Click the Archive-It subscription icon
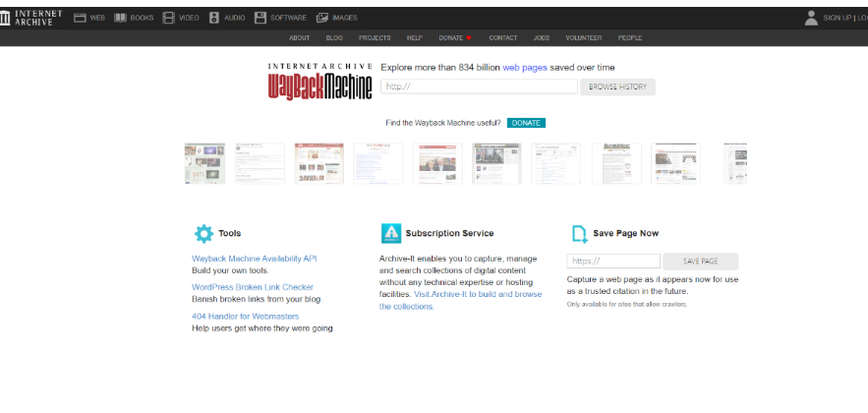 click(391, 234)
